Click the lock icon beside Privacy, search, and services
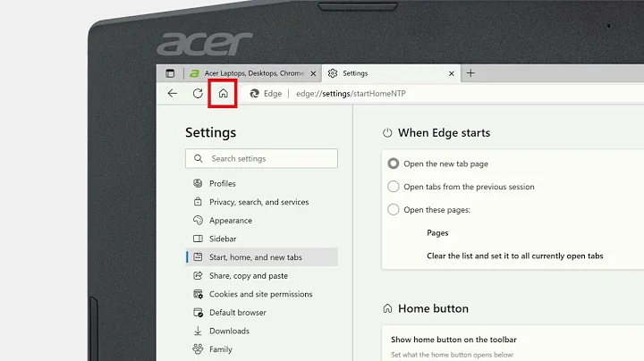Screen dimensions: 644x361 [x=198, y=201]
